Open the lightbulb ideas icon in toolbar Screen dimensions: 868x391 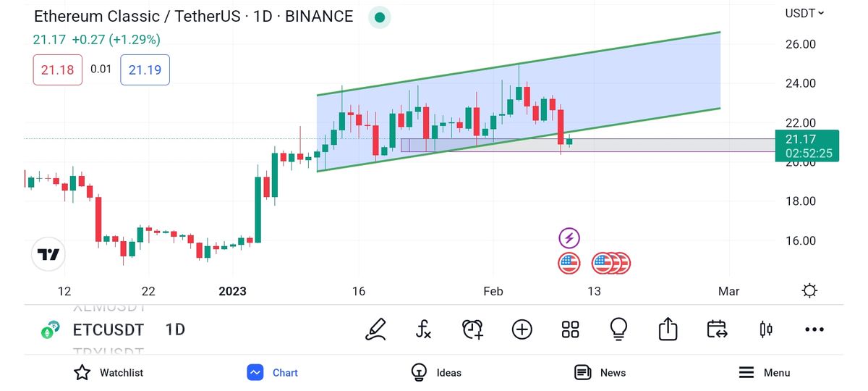point(618,329)
